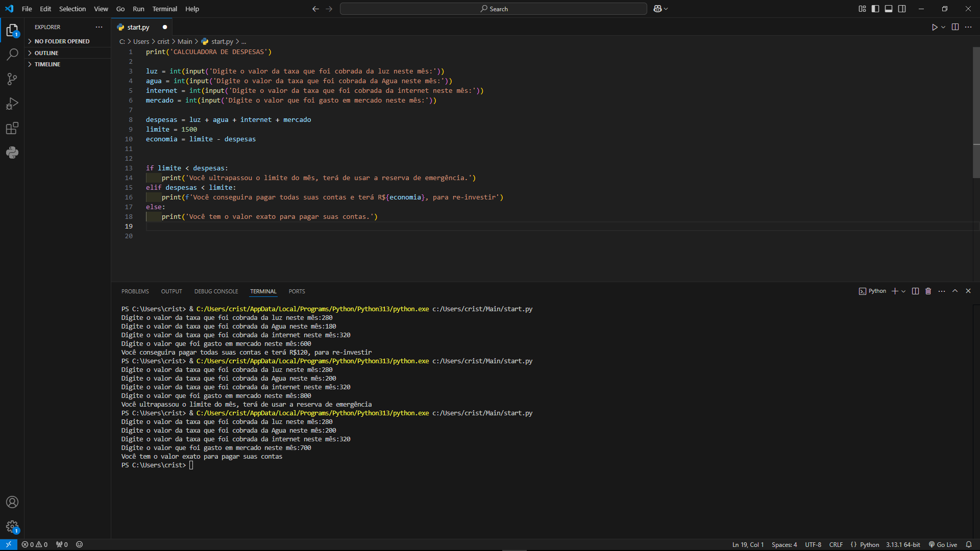Open the Edit menu
The height and width of the screenshot is (551, 980).
click(x=45, y=9)
